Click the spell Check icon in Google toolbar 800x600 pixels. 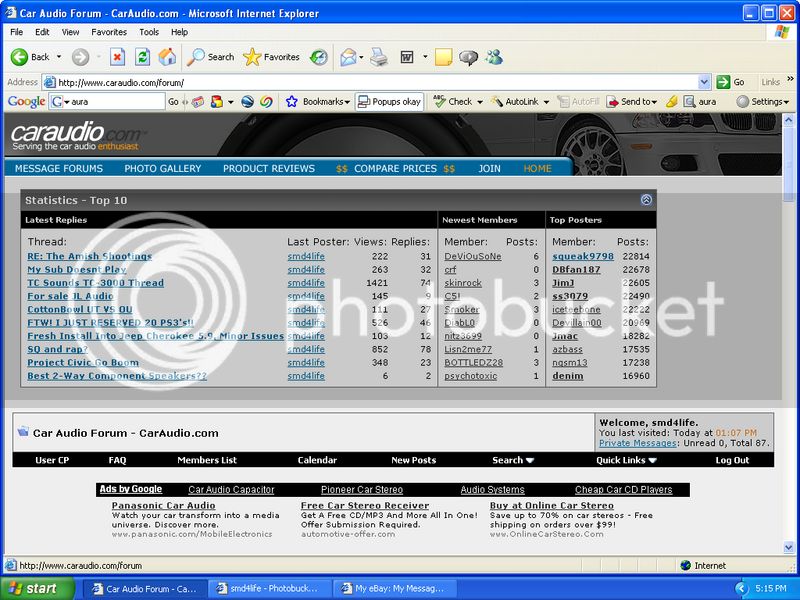tap(439, 102)
